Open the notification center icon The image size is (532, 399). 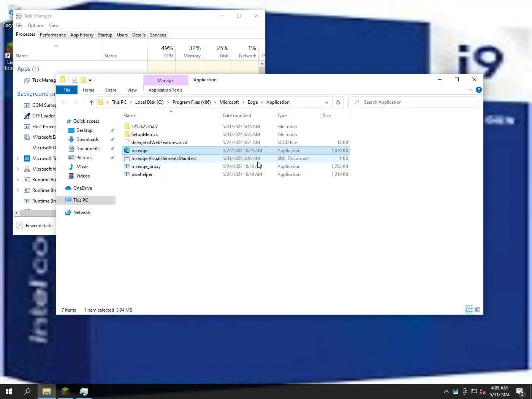click(x=520, y=392)
